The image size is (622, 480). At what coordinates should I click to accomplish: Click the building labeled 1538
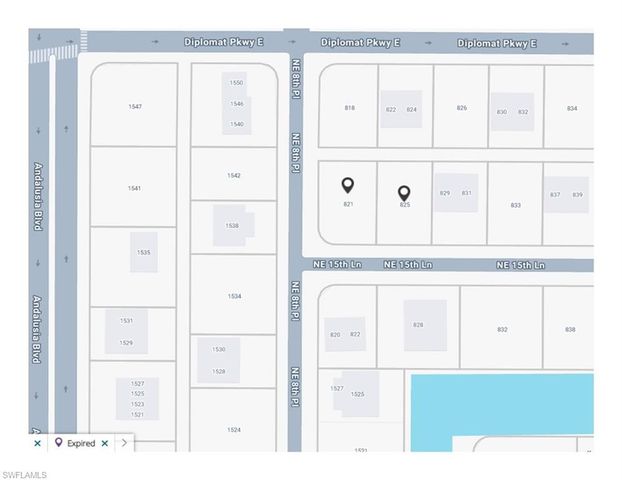tap(231, 226)
